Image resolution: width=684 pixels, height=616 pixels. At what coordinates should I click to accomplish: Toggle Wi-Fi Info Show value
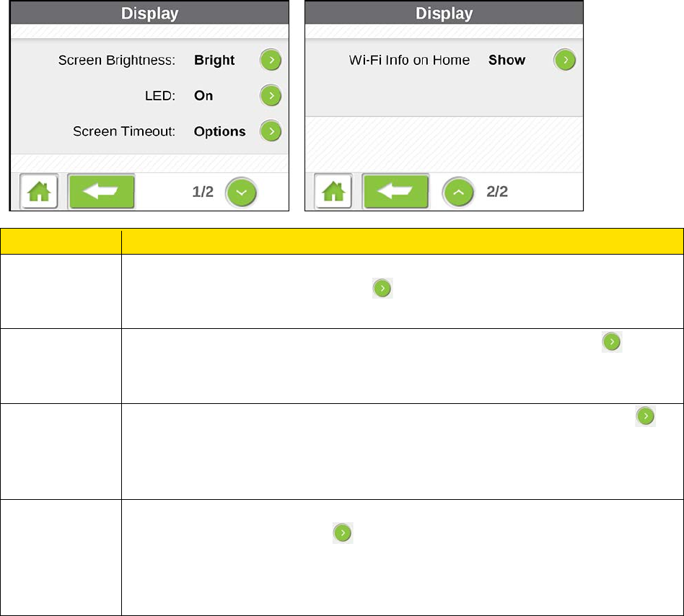pos(507,60)
